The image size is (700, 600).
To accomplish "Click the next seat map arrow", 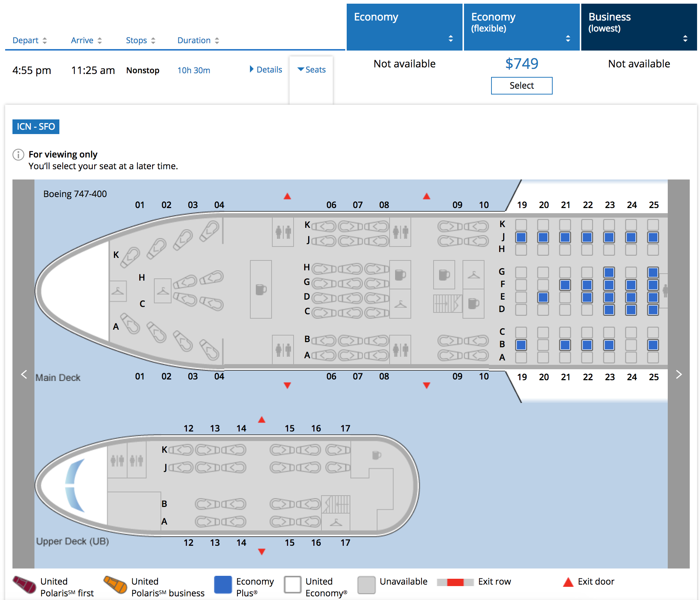I will 679,374.
